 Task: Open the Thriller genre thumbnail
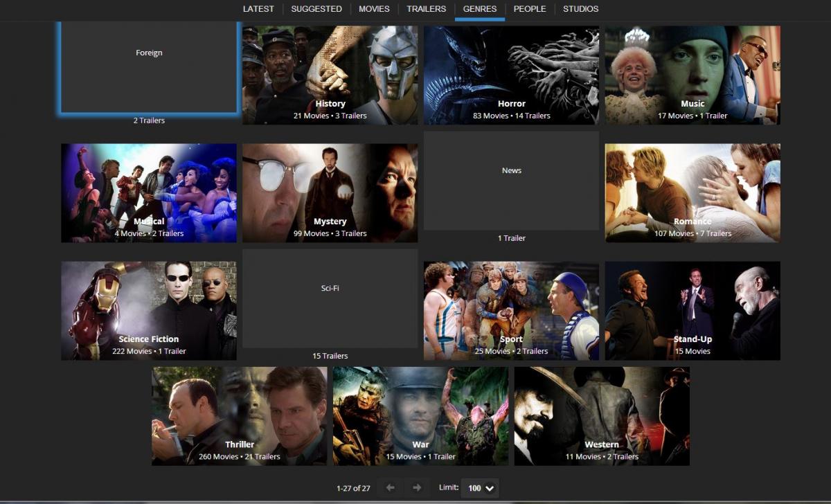point(240,416)
